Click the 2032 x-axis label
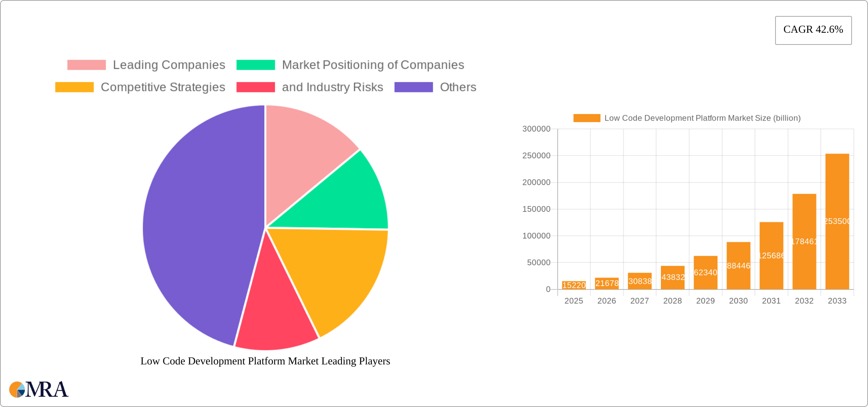The width and height of the screenshot is (868, 407). coord(804,301)
